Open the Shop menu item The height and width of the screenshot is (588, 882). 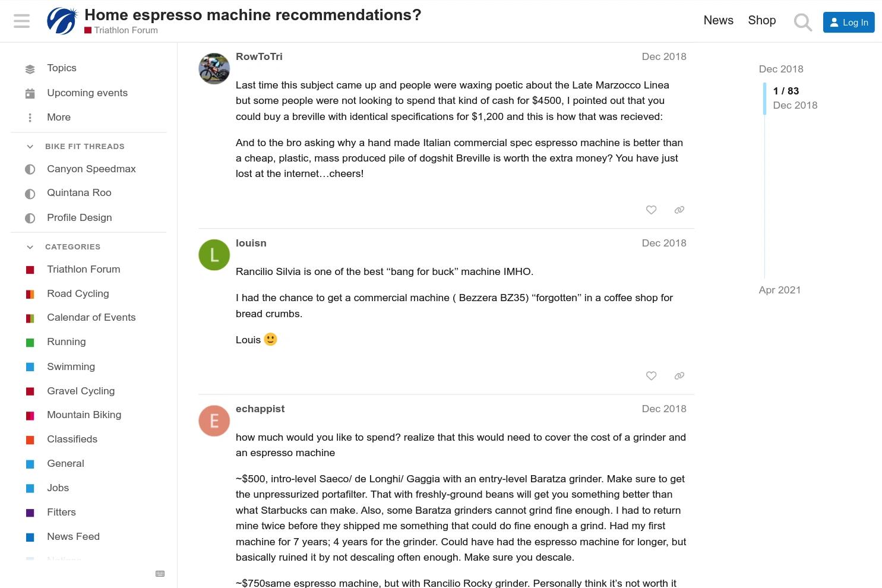(x=761, y=20)
